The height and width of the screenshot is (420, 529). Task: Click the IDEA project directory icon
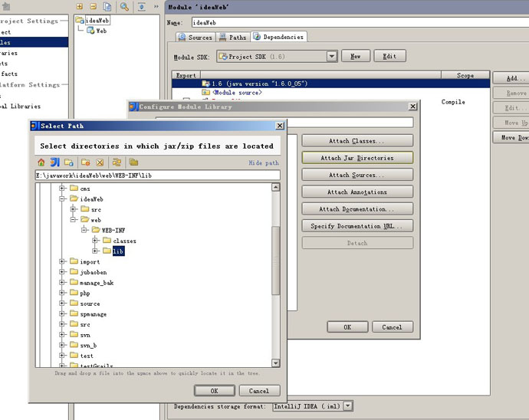55,162
